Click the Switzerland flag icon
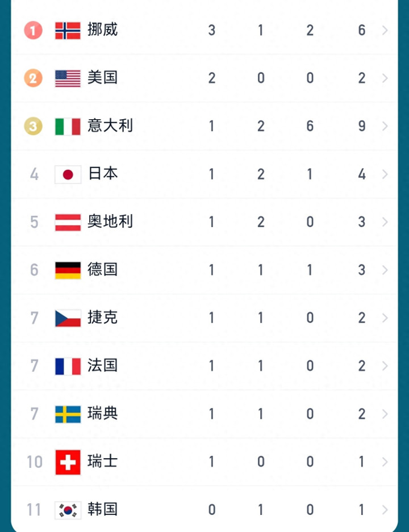 click(68, 462)
